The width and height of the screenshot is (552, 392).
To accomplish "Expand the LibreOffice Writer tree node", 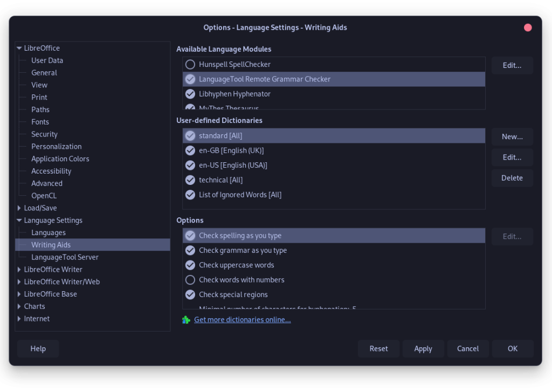I will tap(19, 270).
